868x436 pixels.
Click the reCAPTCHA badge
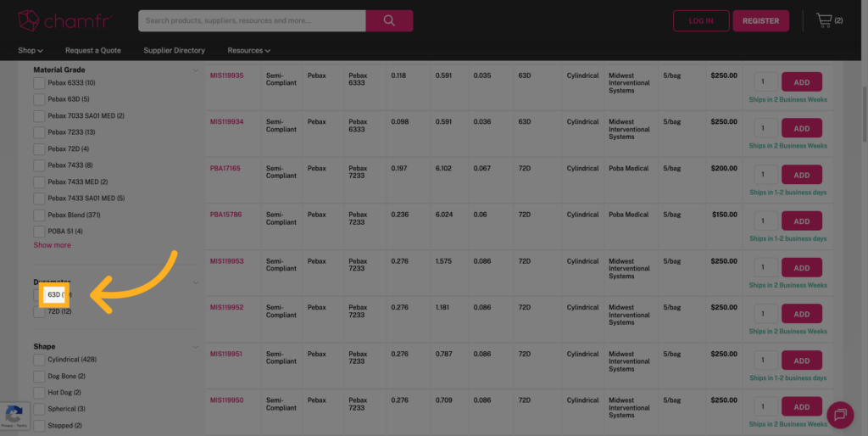tap(14, 416)
